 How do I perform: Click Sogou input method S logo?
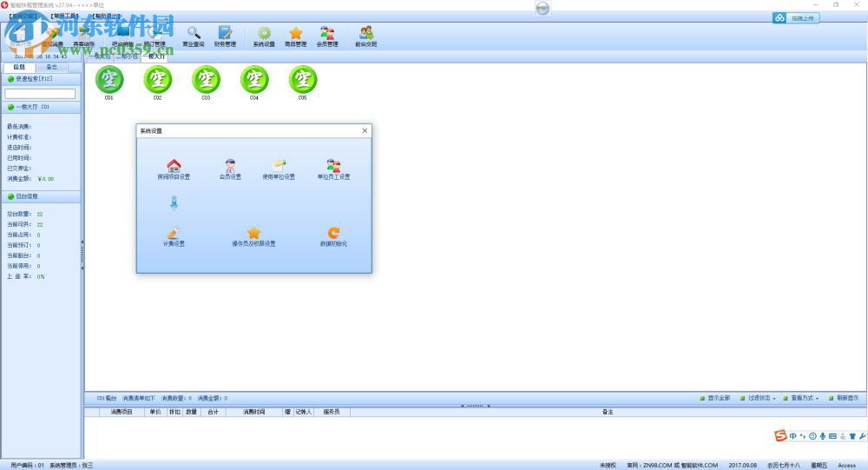[x=780, y=435]
